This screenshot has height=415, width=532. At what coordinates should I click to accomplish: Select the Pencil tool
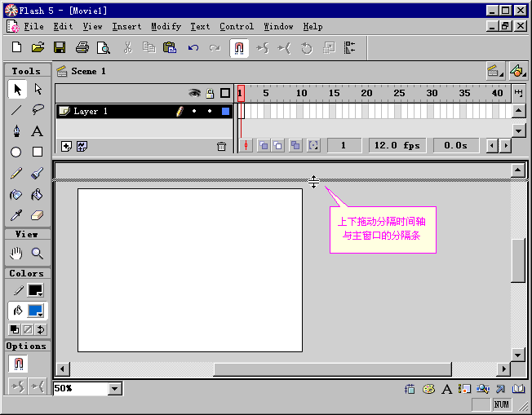coord(17,173)
